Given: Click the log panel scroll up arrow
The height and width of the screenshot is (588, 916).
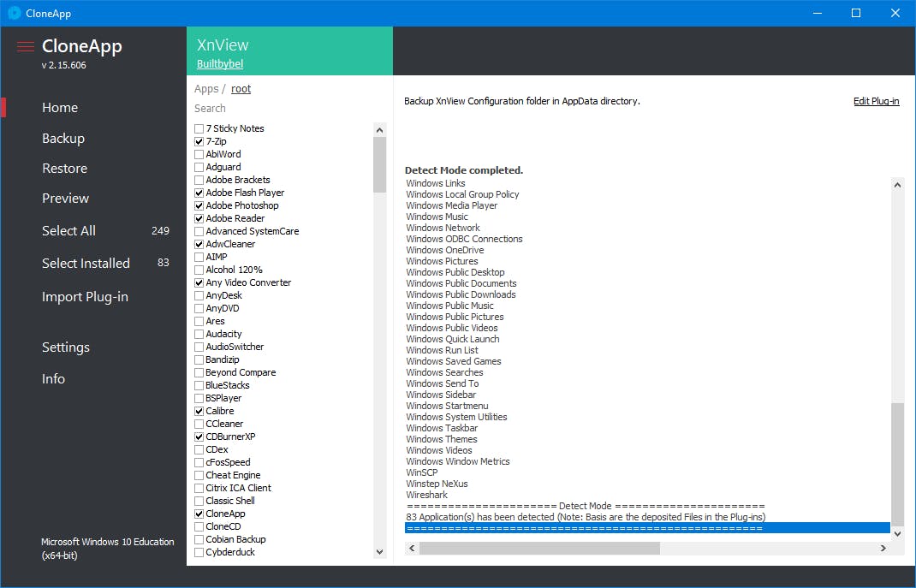Looking at the screenshot, I should (x=898, y=185).
